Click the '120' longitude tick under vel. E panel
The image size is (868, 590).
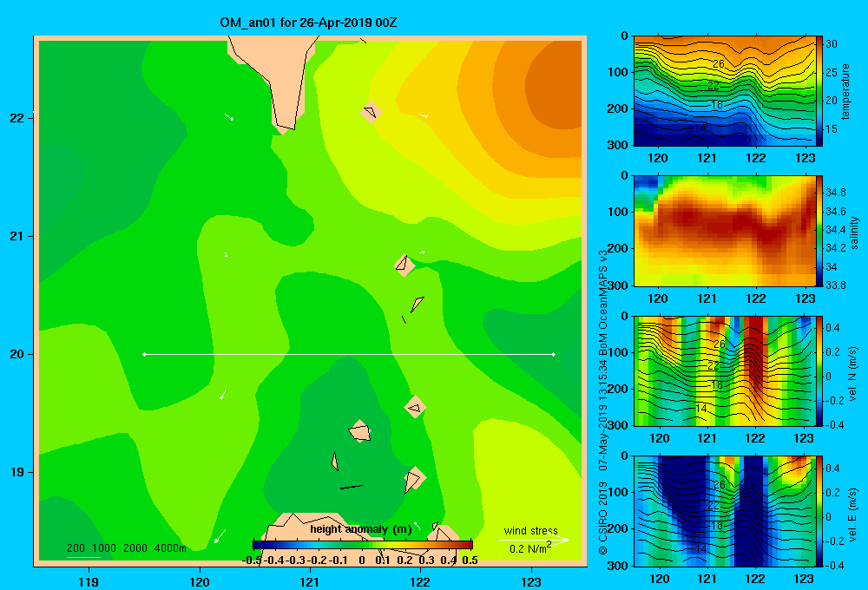[x=659, y=579]
